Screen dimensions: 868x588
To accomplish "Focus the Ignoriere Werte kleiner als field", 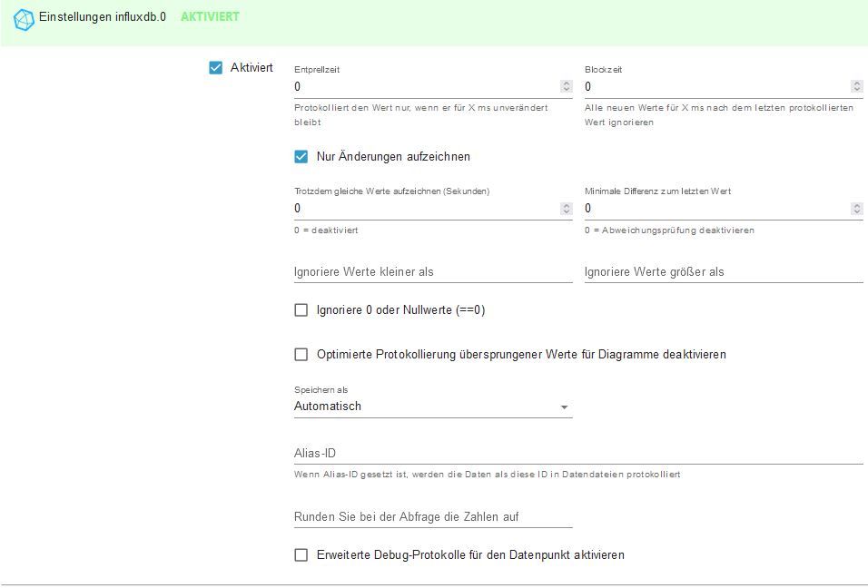I will (433, 272).
